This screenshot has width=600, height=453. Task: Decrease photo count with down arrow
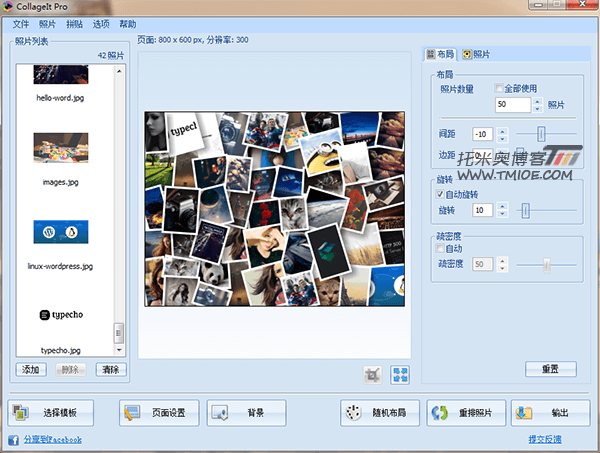[538, 109]
